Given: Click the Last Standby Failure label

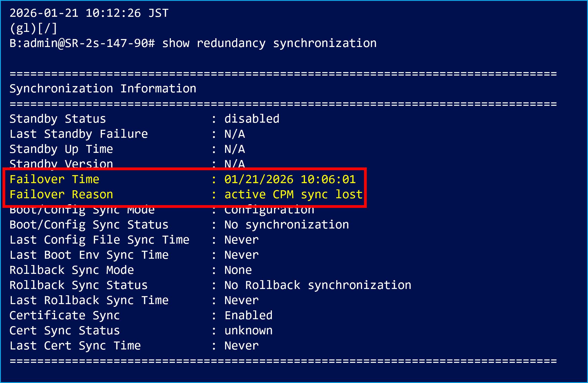Looking at the screenshot, I should (x=78, y=134).
